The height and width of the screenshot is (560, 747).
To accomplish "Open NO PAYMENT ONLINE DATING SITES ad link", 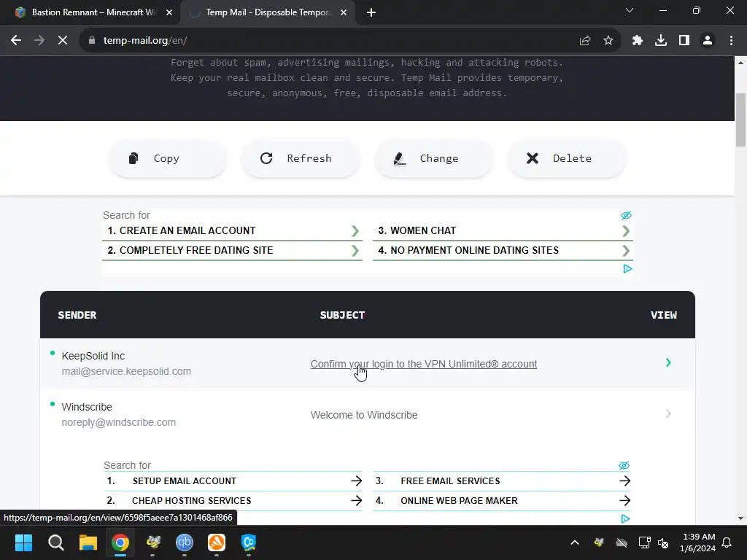I will point(474,250).
